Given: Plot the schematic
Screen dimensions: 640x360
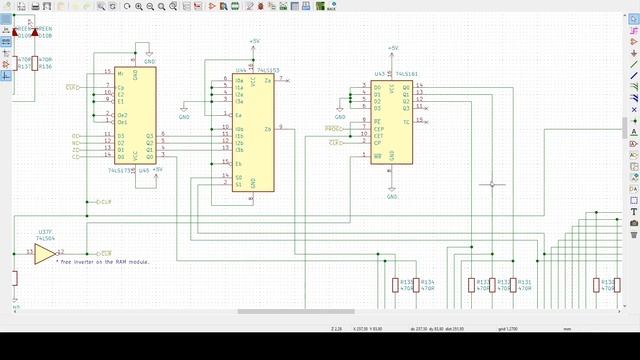Looking at the screenshot, I should coord(47,6).
